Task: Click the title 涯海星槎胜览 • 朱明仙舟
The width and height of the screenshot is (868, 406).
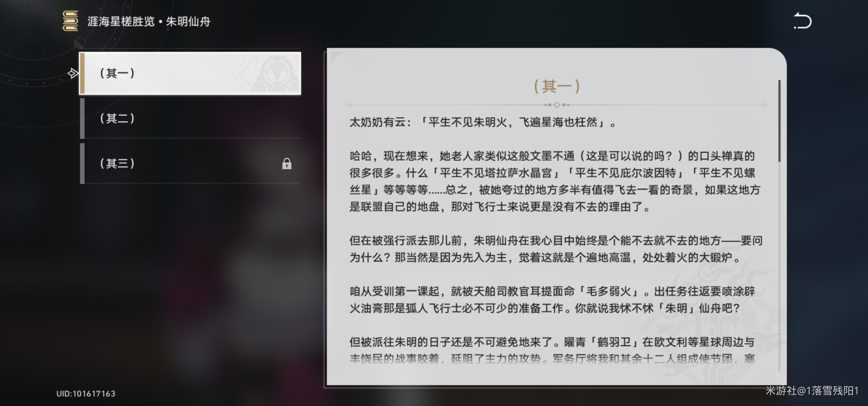Action: coord(149,21)
